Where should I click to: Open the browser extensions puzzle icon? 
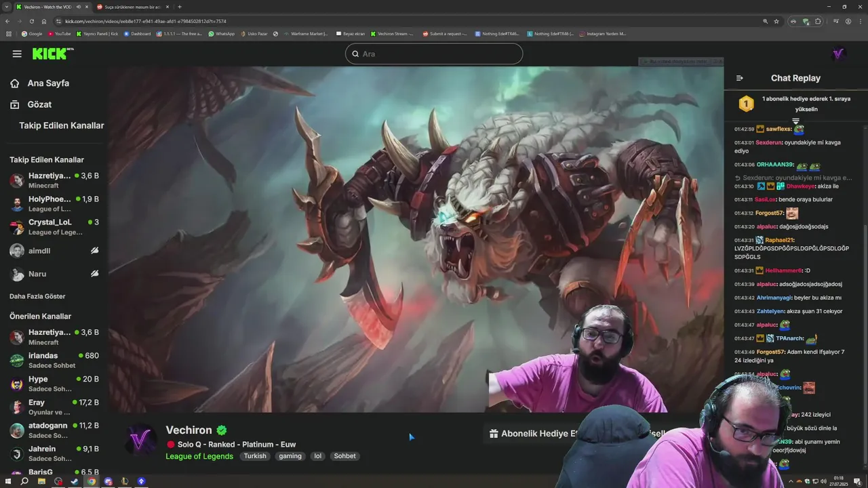click(818, 21)
